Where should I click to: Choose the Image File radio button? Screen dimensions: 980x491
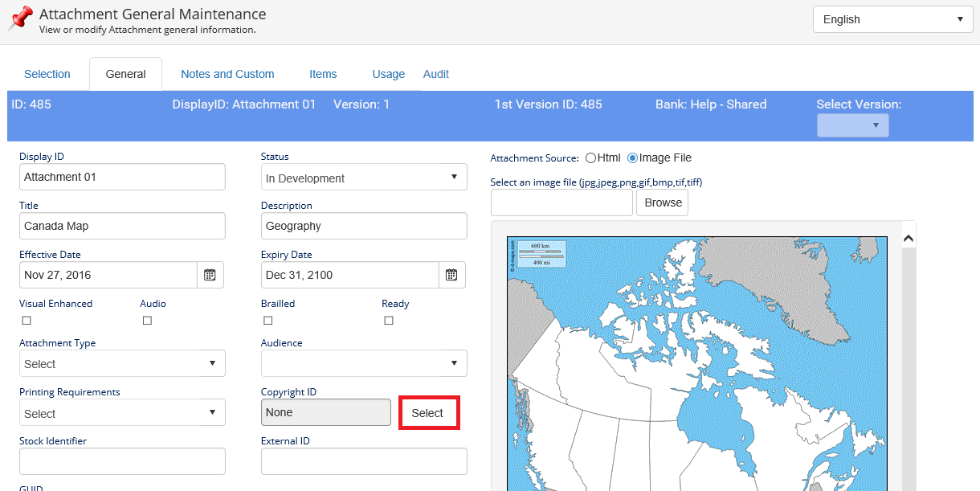(633, 158)
